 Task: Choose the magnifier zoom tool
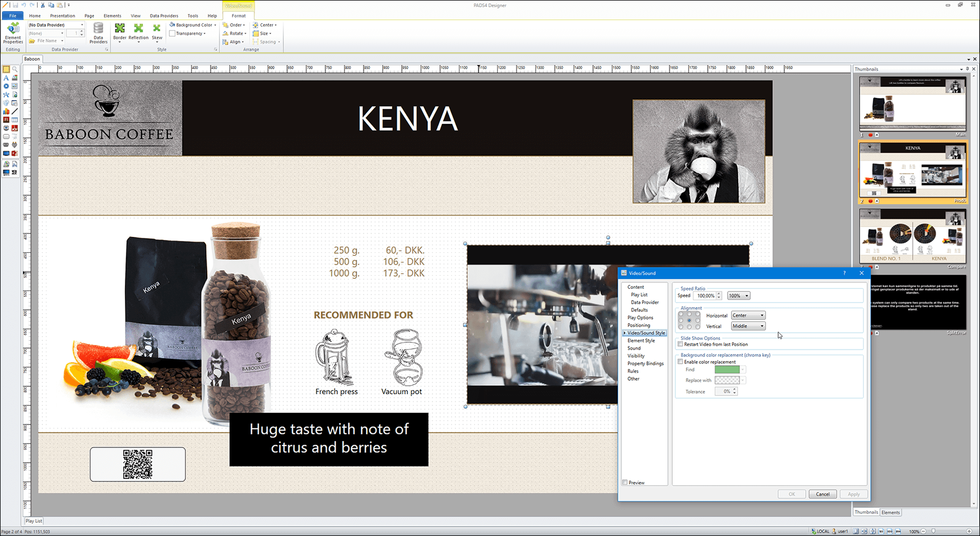pos(15,69)
